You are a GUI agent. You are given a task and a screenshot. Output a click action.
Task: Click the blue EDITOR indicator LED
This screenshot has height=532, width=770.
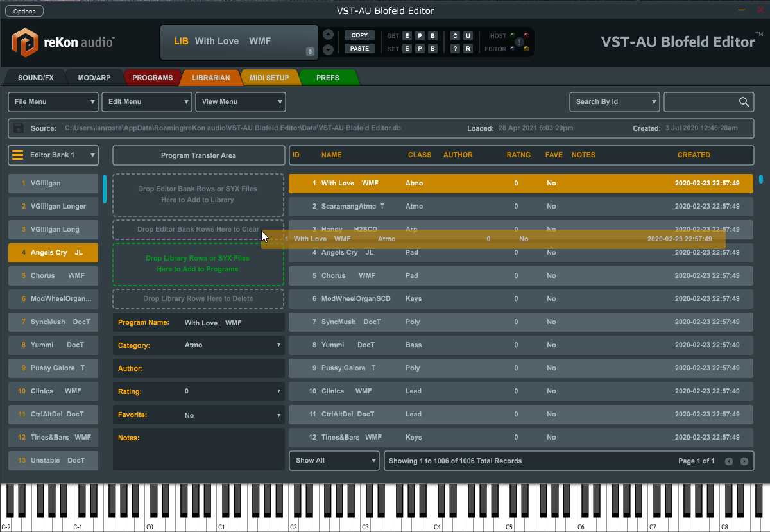513,49
